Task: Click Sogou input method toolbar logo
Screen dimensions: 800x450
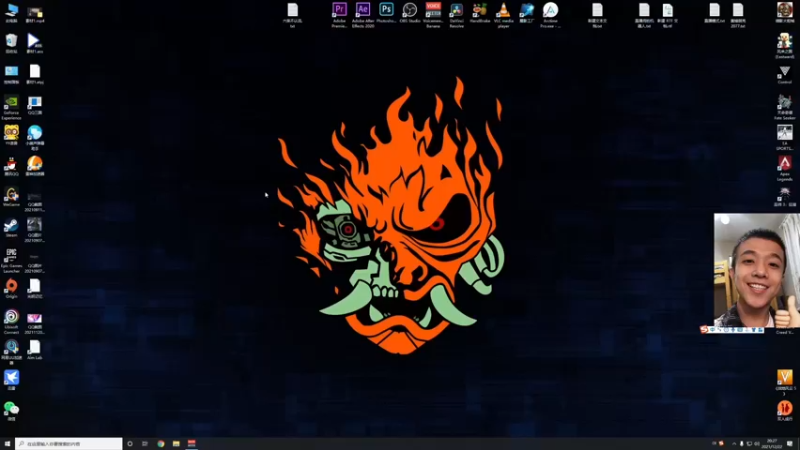Action: point(704,330)
